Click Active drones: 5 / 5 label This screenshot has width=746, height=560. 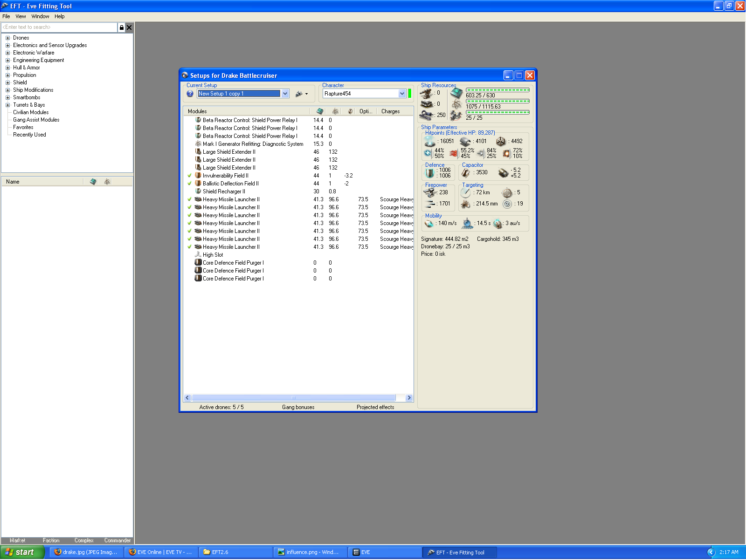click(221, 407)
